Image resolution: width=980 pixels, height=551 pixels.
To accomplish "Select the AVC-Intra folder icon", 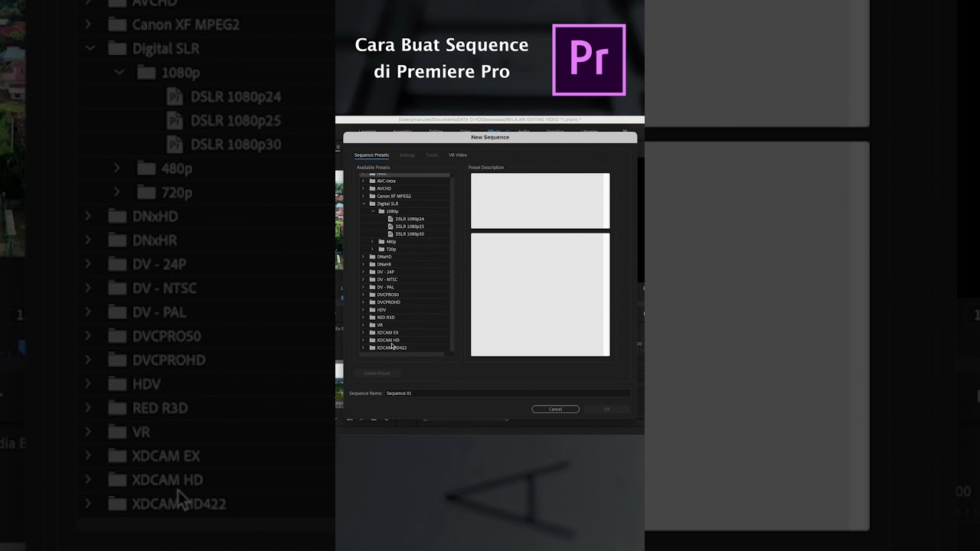I will click(372, 181).
